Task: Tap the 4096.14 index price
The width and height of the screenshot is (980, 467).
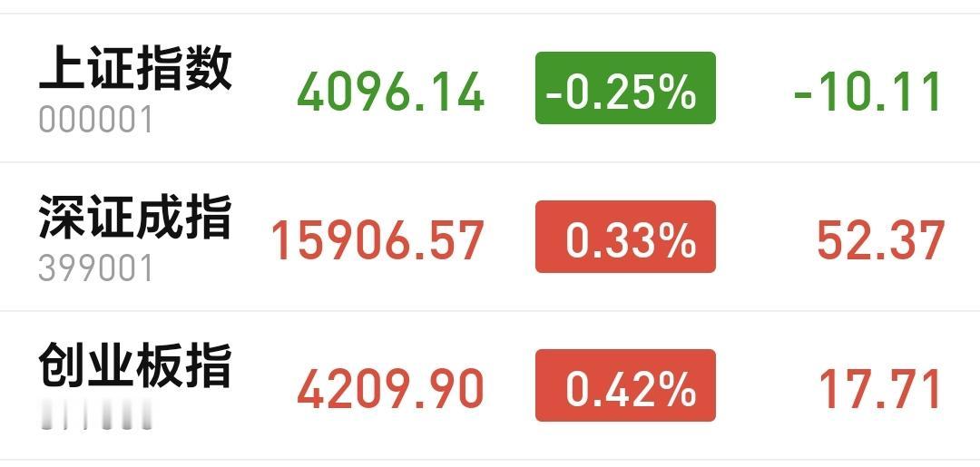Action: pyautogui.click(x=390, y=92)
